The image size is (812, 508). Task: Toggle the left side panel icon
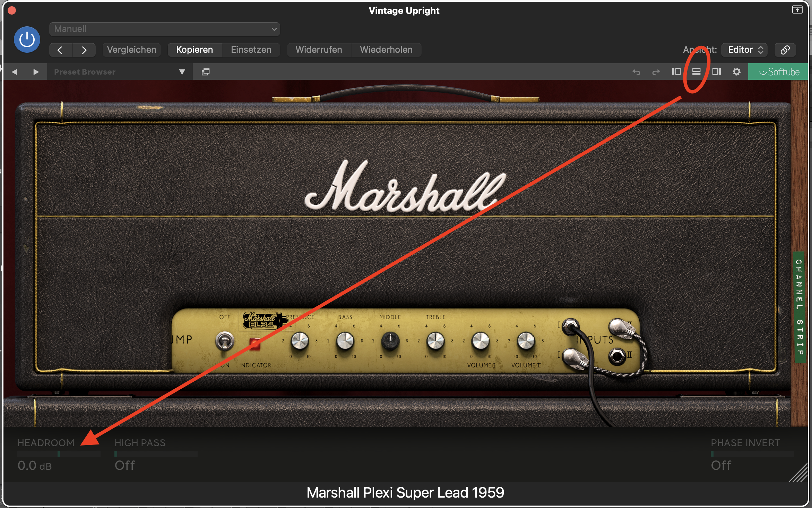[676, 71]
